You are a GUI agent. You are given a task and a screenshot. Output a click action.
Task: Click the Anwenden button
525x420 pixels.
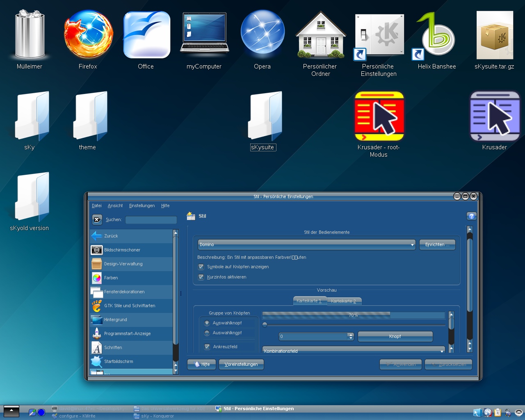pyautogui.click(x=400, y=364)
